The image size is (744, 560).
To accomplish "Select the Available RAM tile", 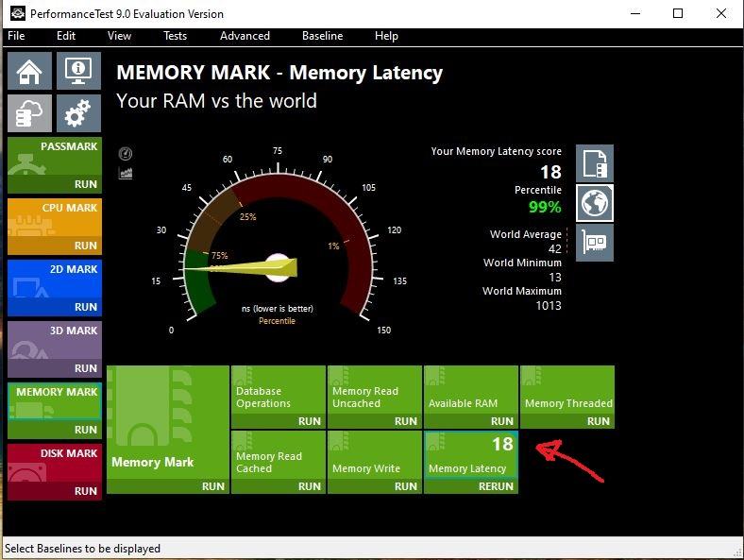I will [471, 390].
